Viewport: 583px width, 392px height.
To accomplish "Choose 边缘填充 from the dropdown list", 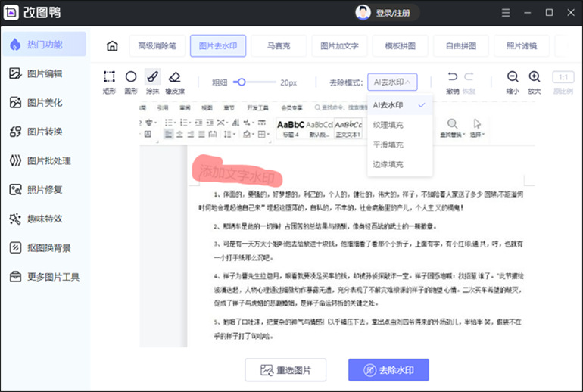I will click(x=388, y=164).
